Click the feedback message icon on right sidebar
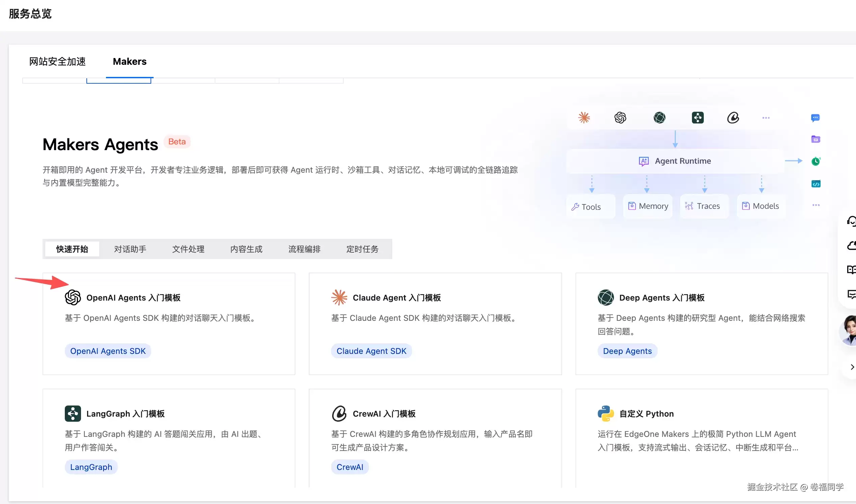This screenshot has height=504, width=856. 851,294
